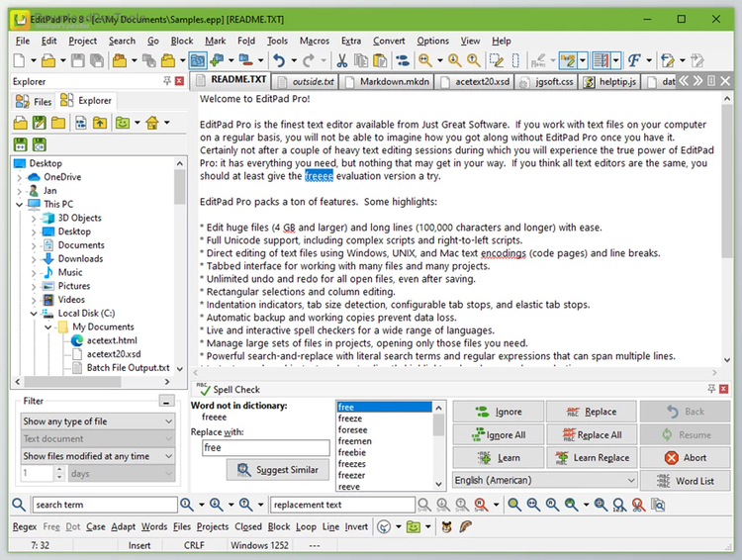This screenshot has width=742, height=560.
Task: Click the 'Replace with' text field
Action: click(x=266, y=447)
